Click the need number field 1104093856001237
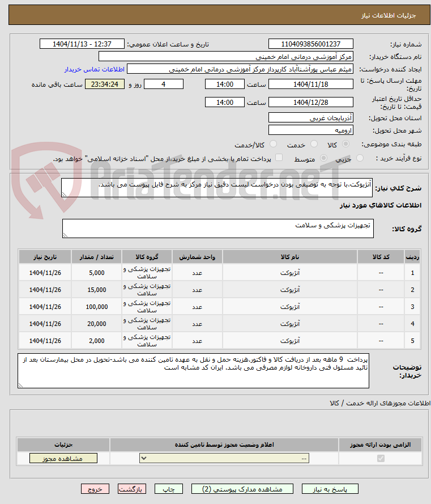The height and width of the screenshot is (504, 431). pyautogui.click(x=310, y=44)
